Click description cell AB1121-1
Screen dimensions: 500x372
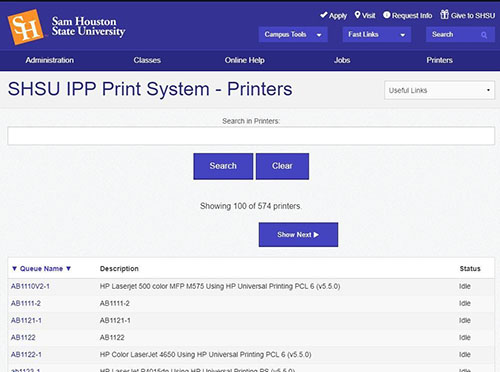tap(115, 320)
